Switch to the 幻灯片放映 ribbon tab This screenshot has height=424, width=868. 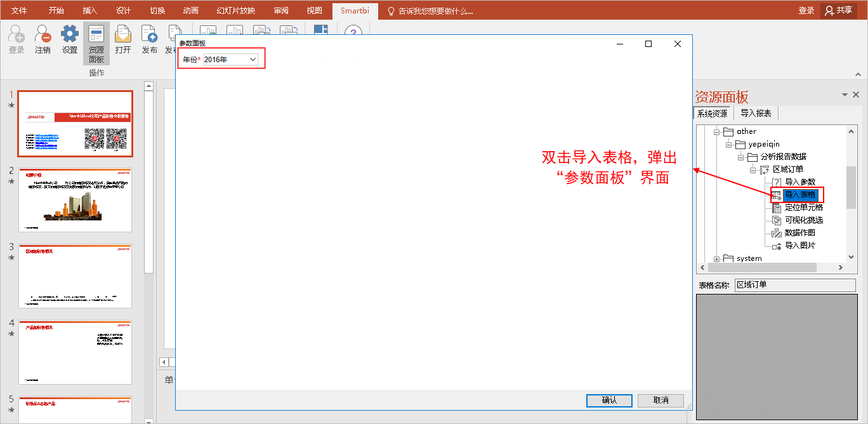coord(235,11)
